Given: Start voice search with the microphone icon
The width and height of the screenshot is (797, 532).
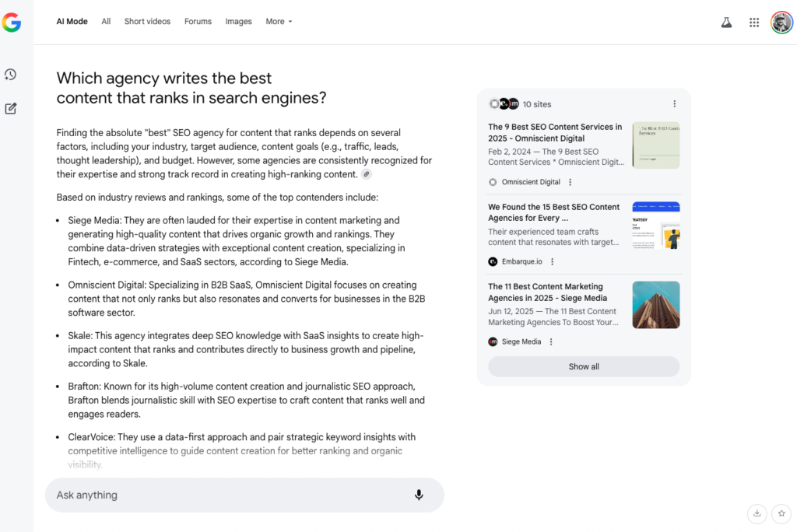Looking at the screenshot, I should (x=418, y=495).
